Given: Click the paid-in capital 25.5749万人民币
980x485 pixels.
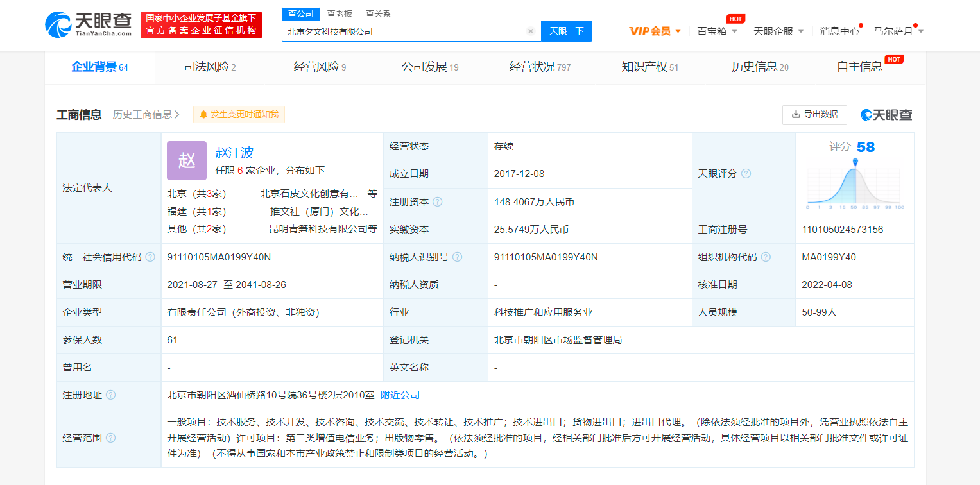Looking at the screenshot, I should point(531,229).
